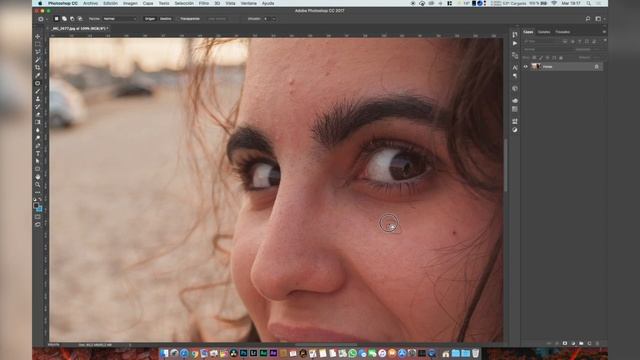Open the tool preset picker
Screen dimensions: 640x360
42,19
